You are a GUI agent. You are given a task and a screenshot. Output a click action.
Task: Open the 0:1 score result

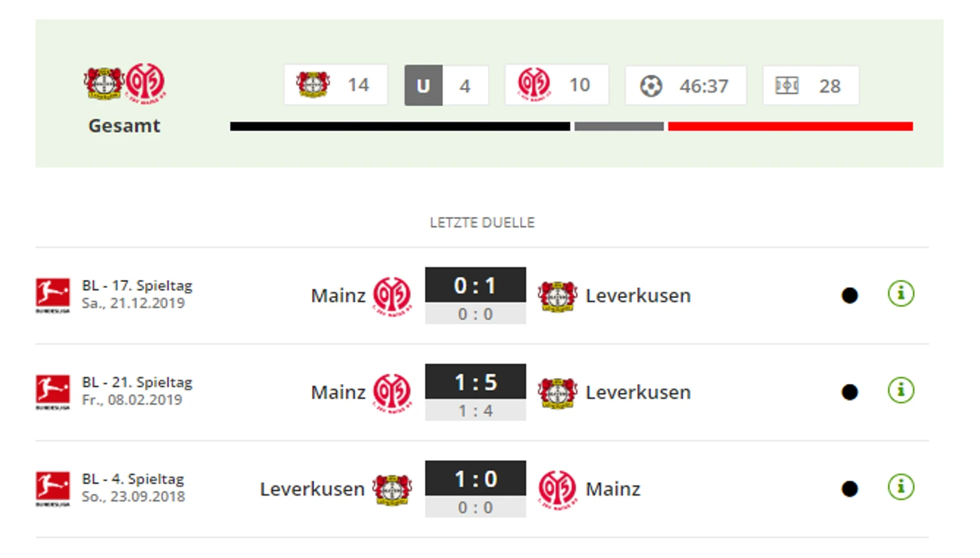click(x=475, y=285)
